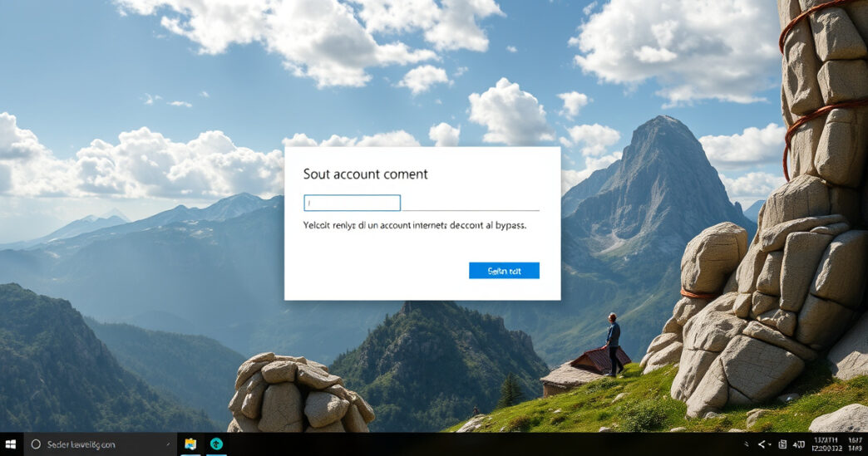Open the date display in the taskbar
This screenshot has width=868, height=456.
826,444
